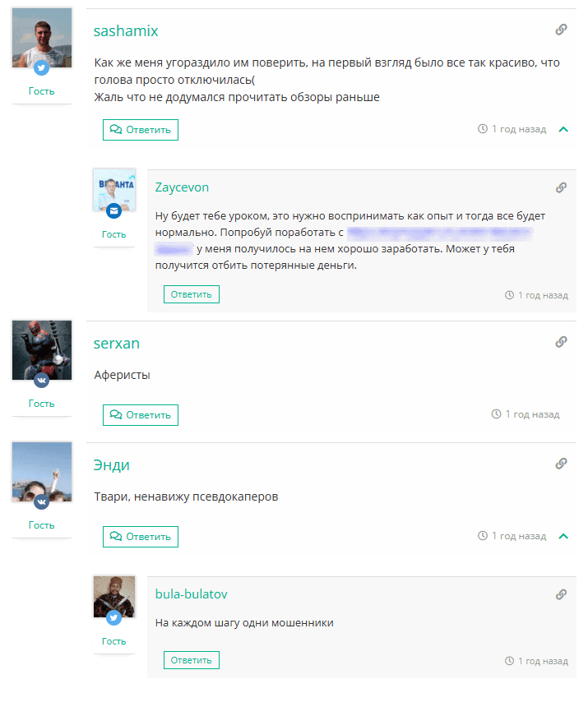Image resolution: width=588 pixels, height=716 pixels.
Task: Copy permalink icon on serxan comment
Action: pos(561,342)
